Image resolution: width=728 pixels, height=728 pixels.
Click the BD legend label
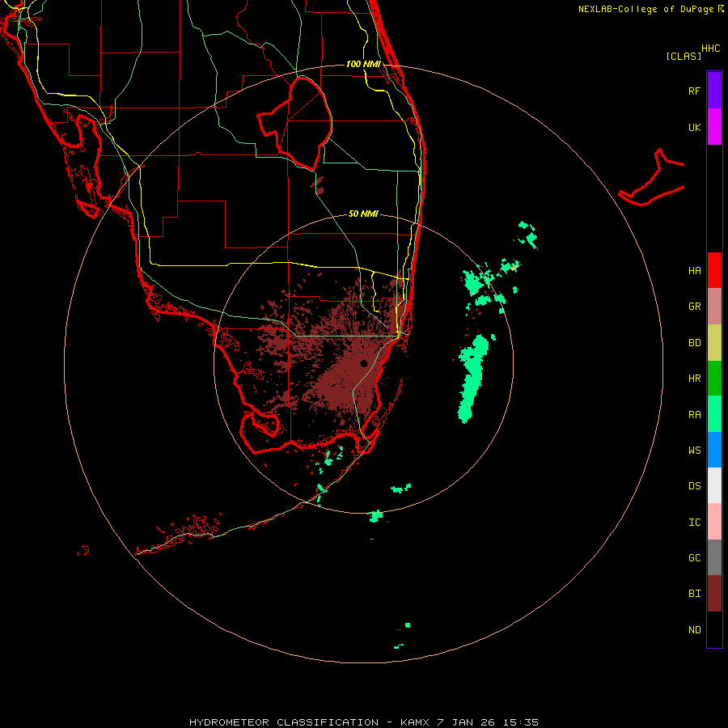point(694,343)
